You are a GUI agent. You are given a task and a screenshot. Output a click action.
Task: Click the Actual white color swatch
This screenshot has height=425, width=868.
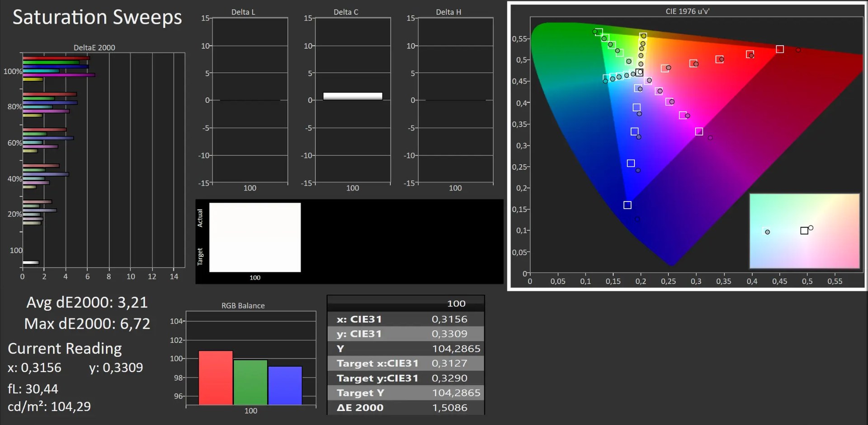pyautogui.click(x=255, y=220)
